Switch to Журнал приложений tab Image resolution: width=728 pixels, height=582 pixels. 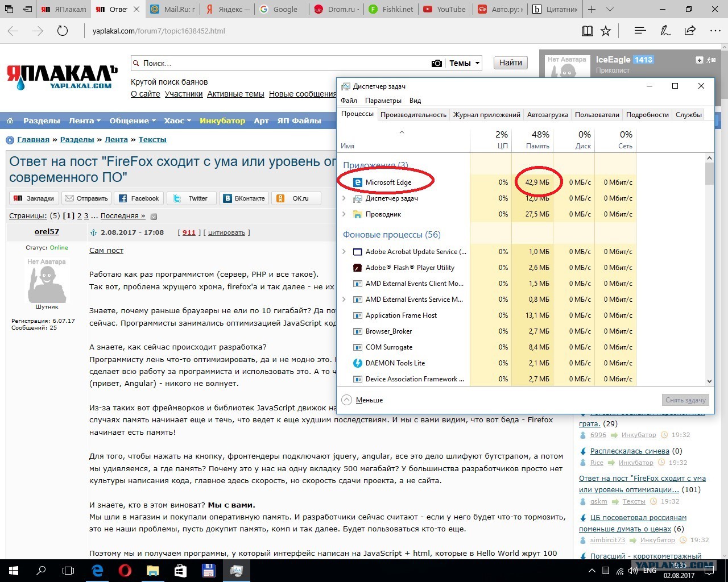487,114
